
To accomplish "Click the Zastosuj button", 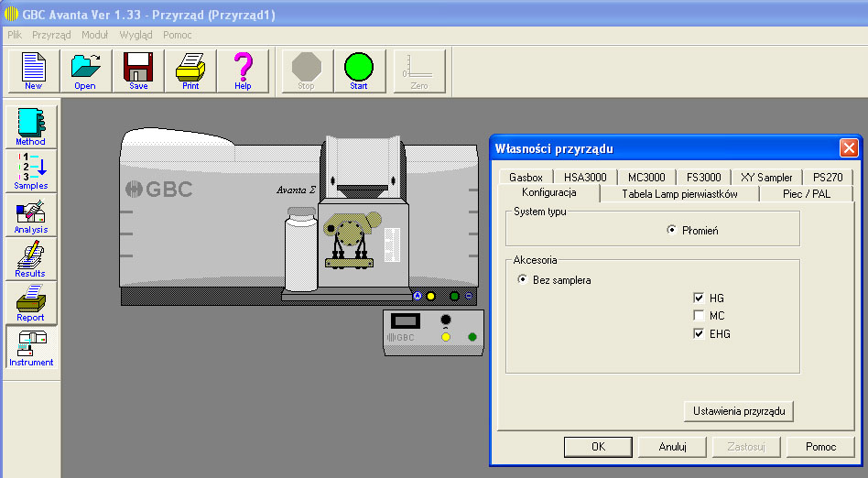I will pos(746,447).
